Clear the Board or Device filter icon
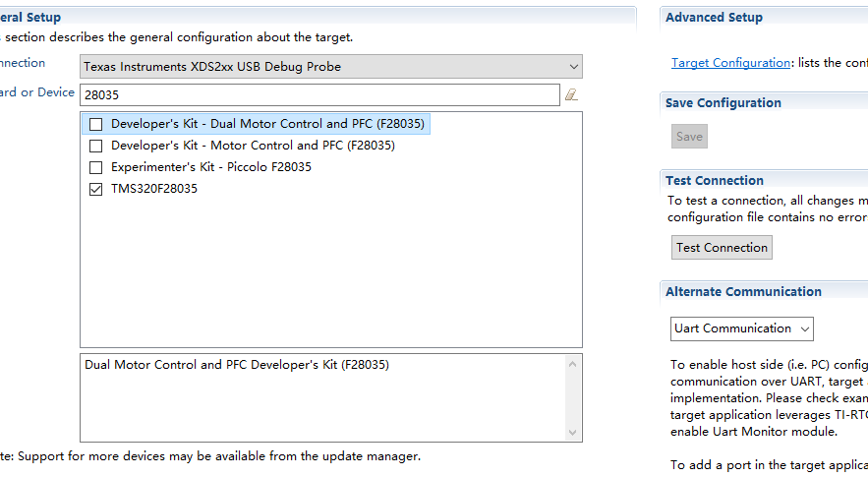868x477 pixels. coord(571,94)
